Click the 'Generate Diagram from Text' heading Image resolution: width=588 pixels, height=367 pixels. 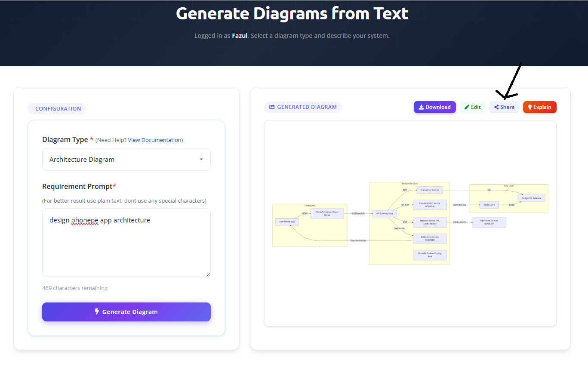click(292, 13)
